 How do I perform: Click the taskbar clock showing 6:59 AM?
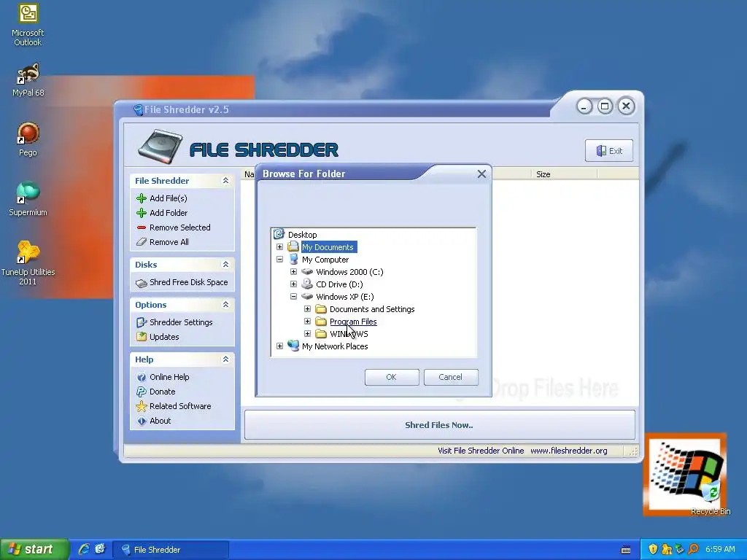[720, 549]
